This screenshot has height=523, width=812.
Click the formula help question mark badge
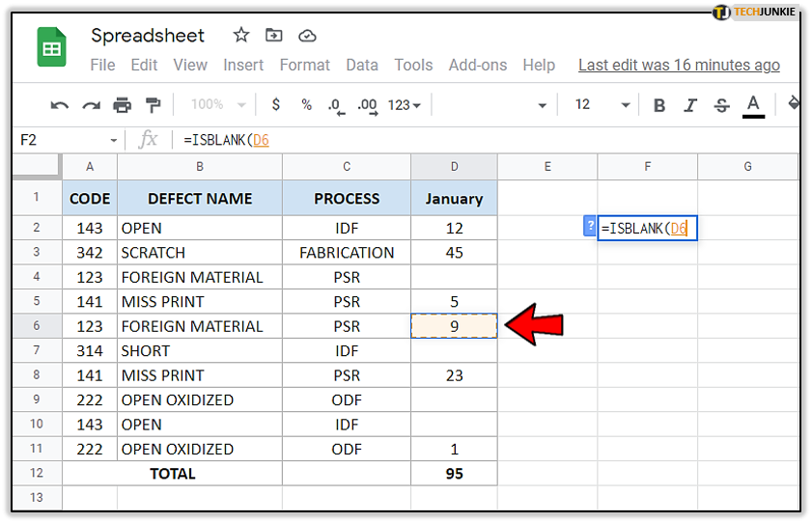click(590, 226)
